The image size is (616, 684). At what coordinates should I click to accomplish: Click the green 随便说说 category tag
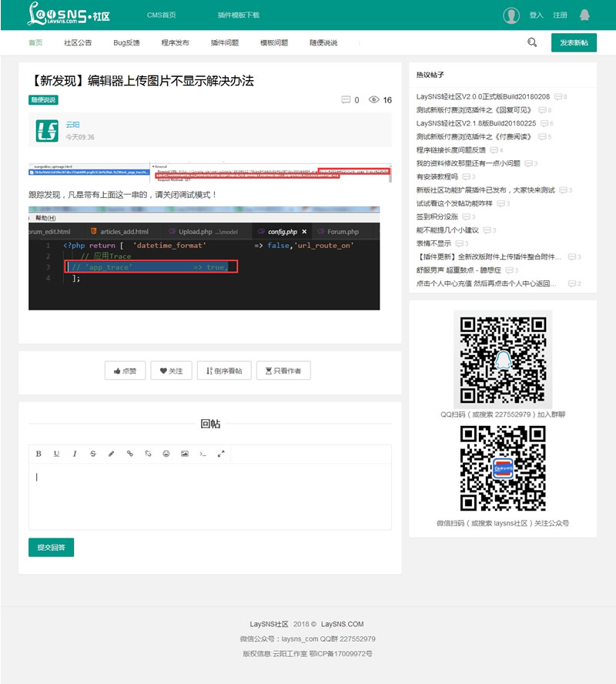[x=44, y=100]
